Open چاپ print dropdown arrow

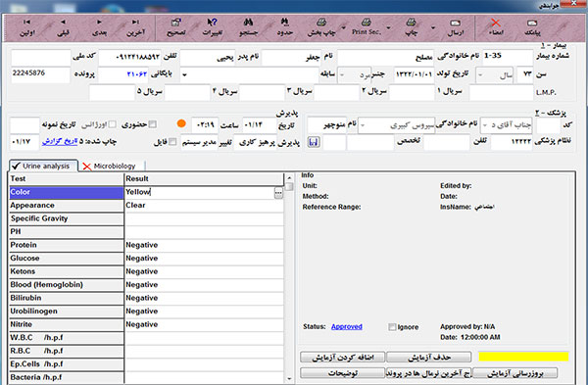pyautogui.click(x=433, y=28)
